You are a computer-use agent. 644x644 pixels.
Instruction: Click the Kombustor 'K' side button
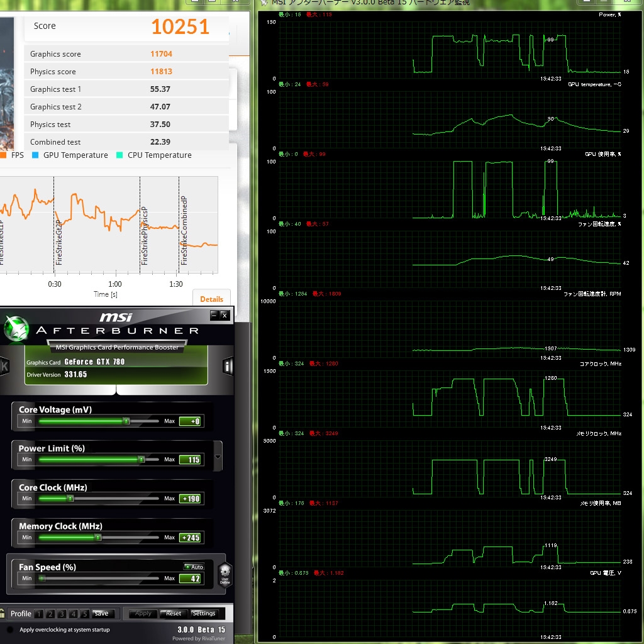pos(4,365)
